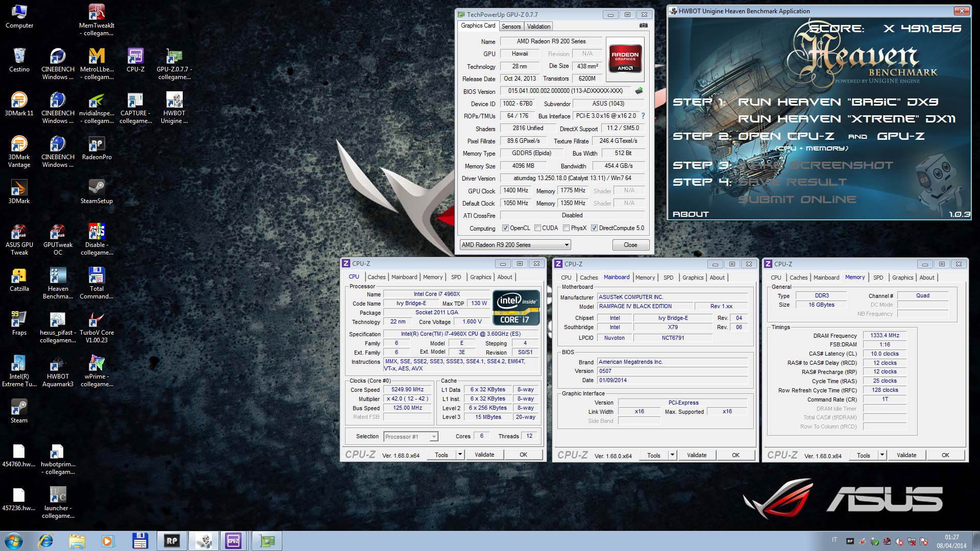Launch the 3DMark 11 desktop icon
The image size is (980, 551).
(19, 104)
